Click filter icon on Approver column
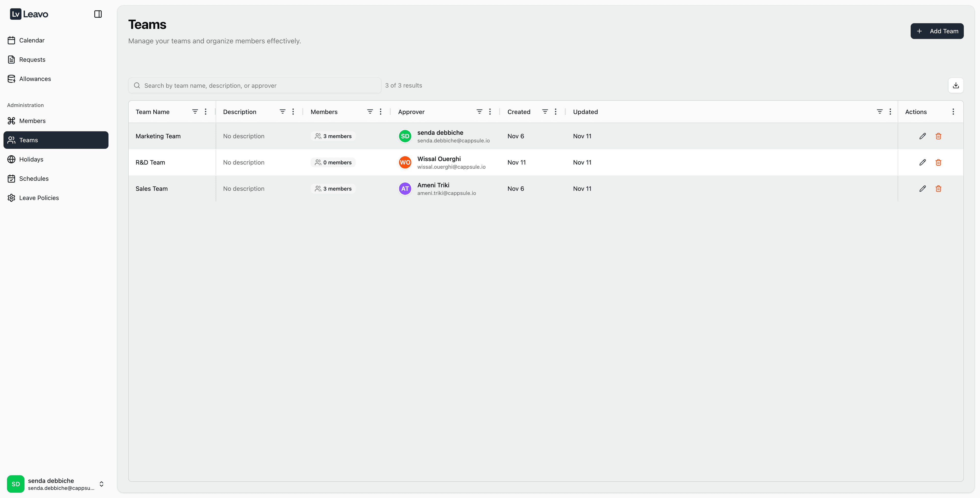The height and width of the screenshot is (498, 980). pyautogui.click(x=479, y=112)
